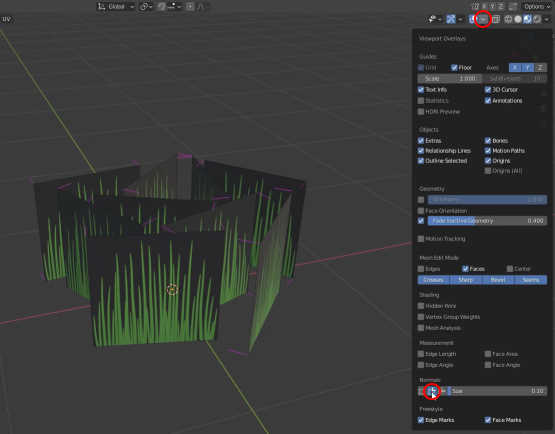Disable the Floor checkbox
The height and width of the screenshot is (434, 555).
pos(454,68)
